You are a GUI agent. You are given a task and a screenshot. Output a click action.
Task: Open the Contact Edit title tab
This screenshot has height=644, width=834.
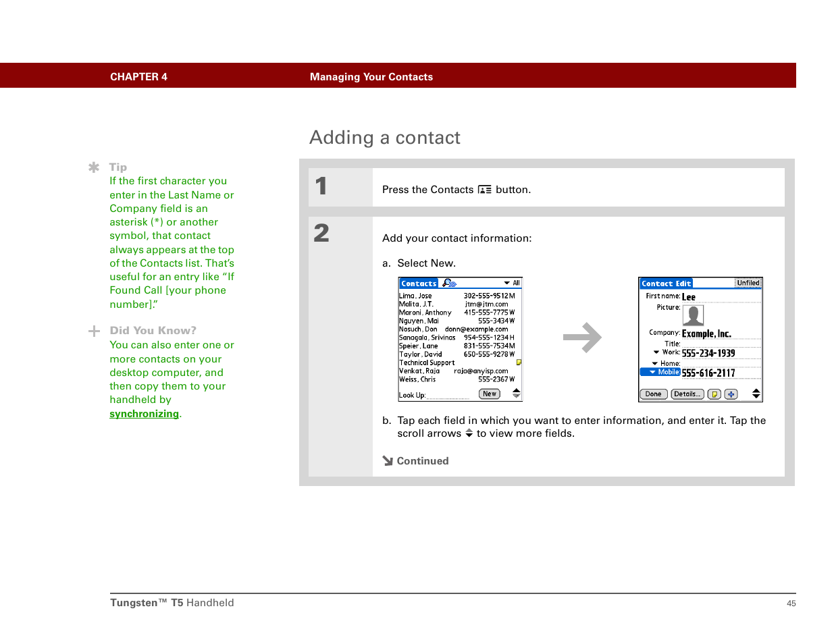pos(667,284)
